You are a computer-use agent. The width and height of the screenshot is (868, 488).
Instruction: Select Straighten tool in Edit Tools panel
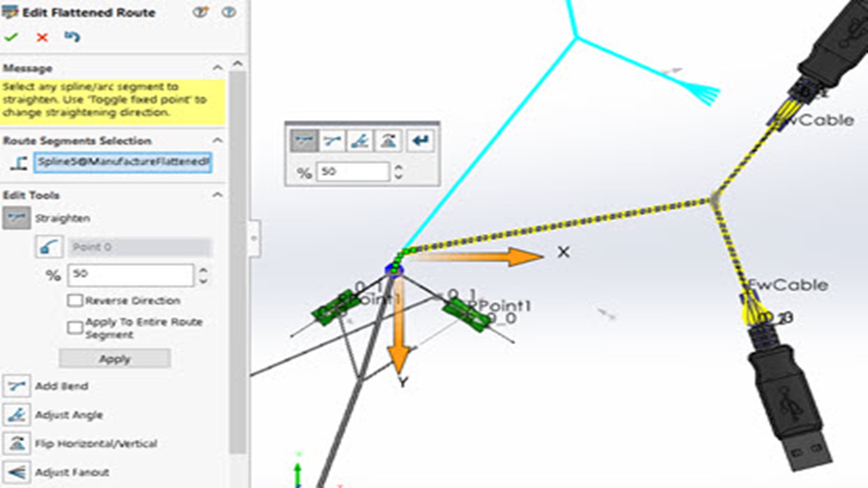(x=17, y=218)
